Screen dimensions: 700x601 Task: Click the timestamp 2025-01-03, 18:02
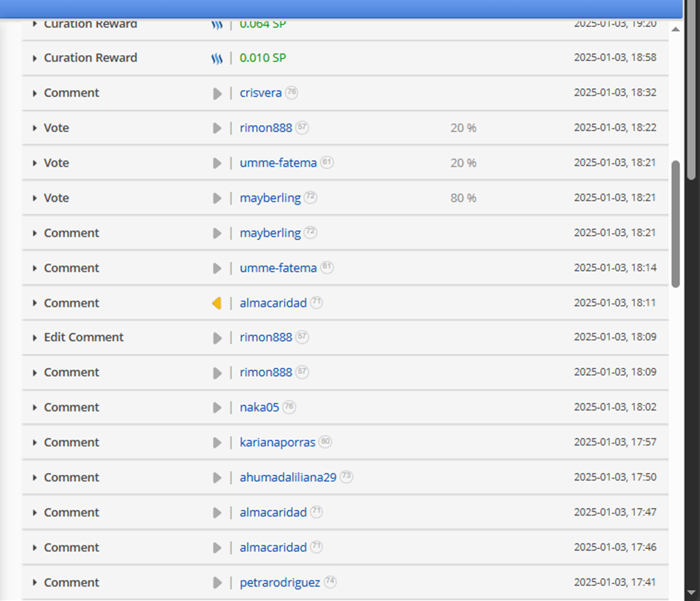(x=615, y=407)
